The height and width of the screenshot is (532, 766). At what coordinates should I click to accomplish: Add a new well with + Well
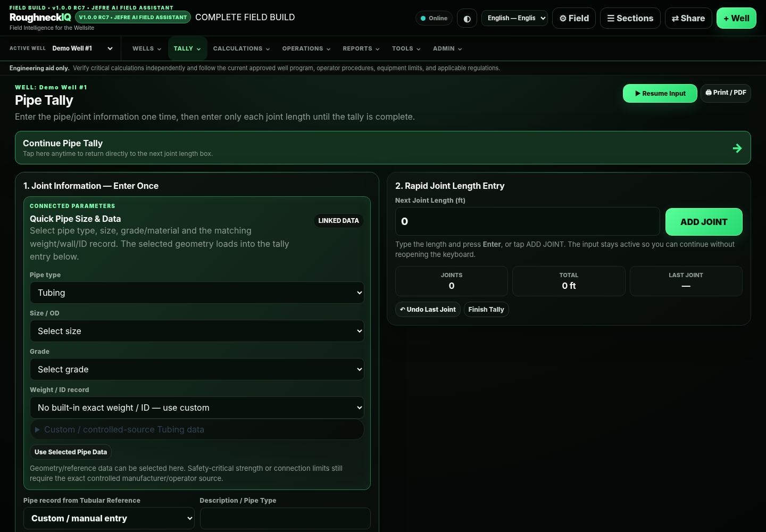(736, 18)
